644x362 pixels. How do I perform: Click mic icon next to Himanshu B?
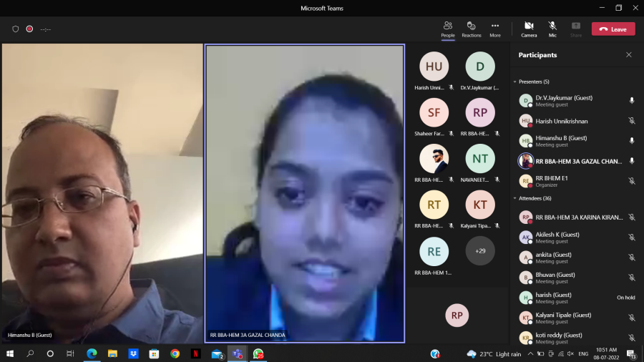coord(631,141)
